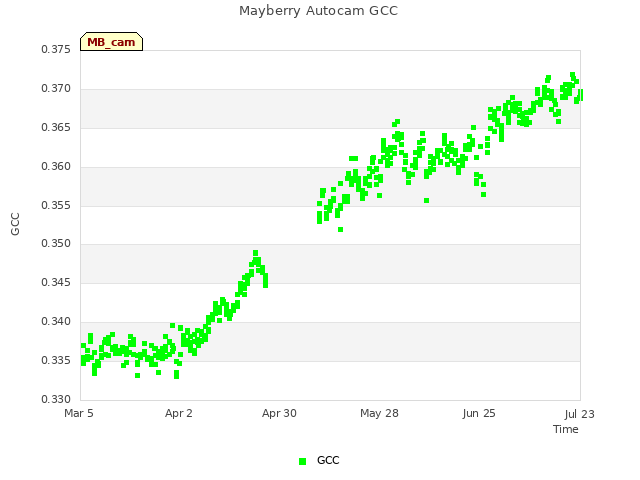Click the Apr 30 x-axis label

pos(279,413)
